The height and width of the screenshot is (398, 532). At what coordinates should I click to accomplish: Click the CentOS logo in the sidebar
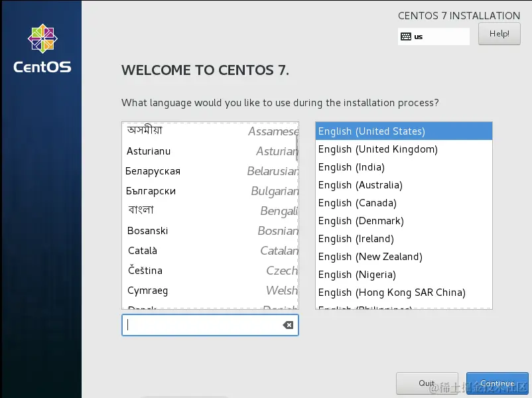[42, 48]
